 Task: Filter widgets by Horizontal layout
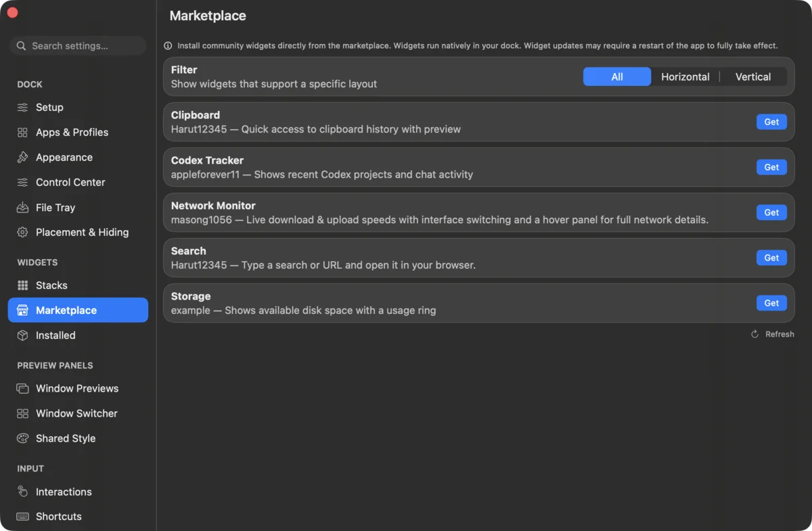(685, 77)
